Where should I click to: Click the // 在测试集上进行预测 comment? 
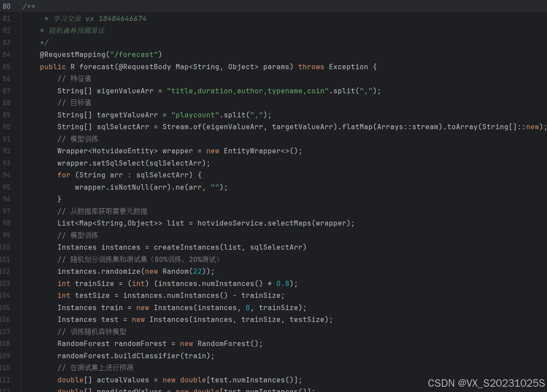point(95,368)
